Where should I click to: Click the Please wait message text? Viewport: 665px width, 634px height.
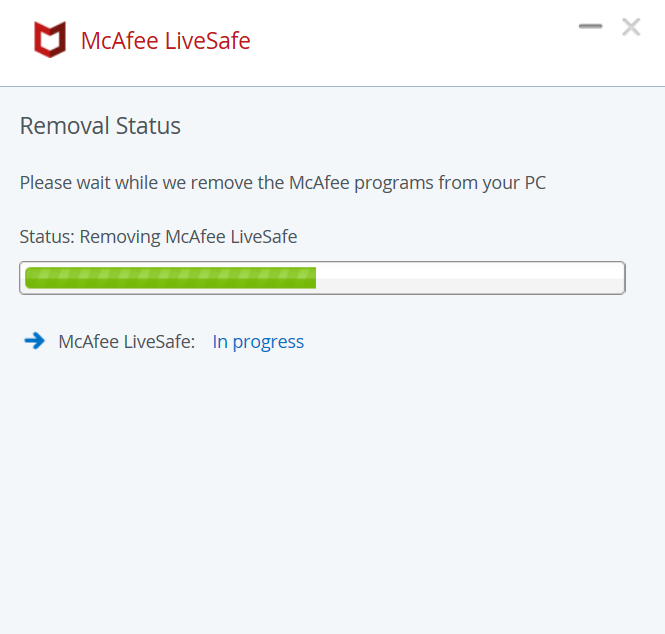point(282,183)
